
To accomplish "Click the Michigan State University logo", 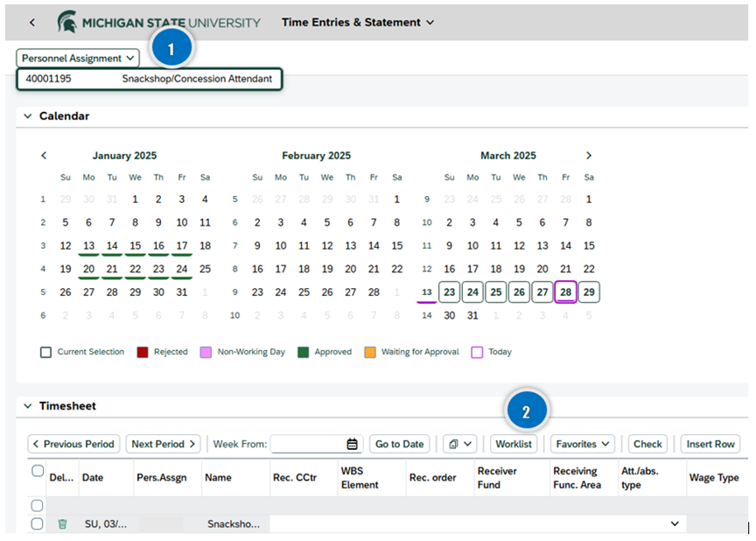I will point(158,22).
